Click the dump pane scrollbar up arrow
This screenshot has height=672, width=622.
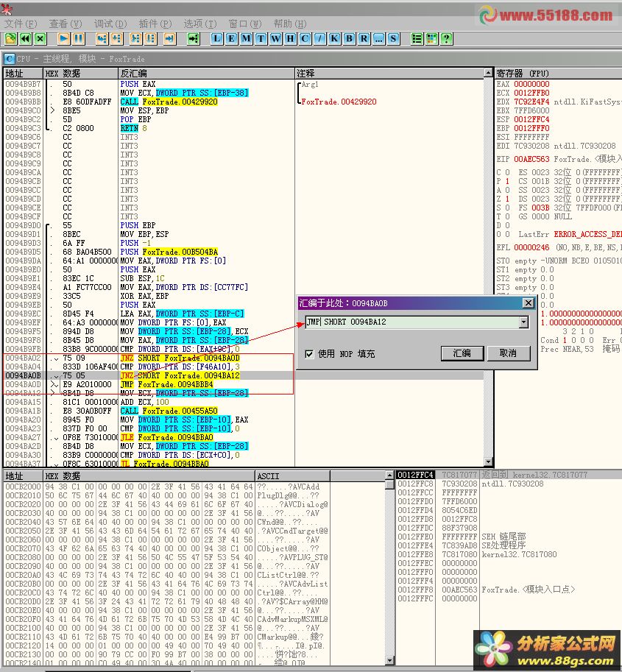[389, 475]
